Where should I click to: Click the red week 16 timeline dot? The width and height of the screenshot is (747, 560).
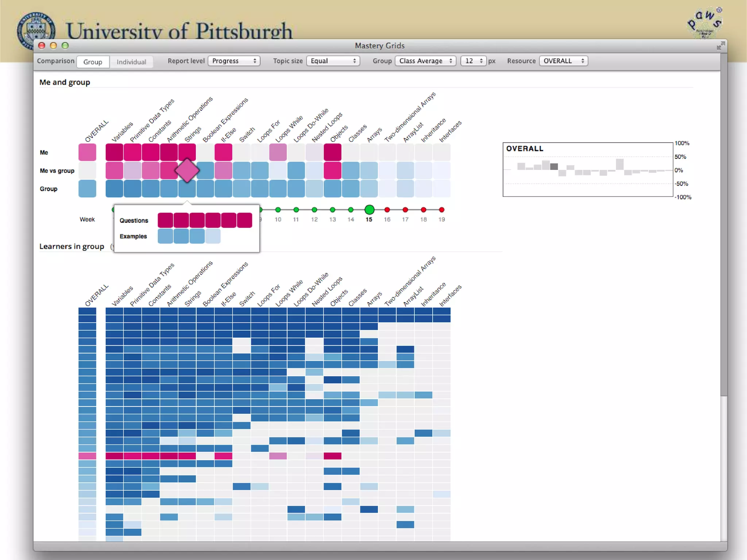(387, 210)
